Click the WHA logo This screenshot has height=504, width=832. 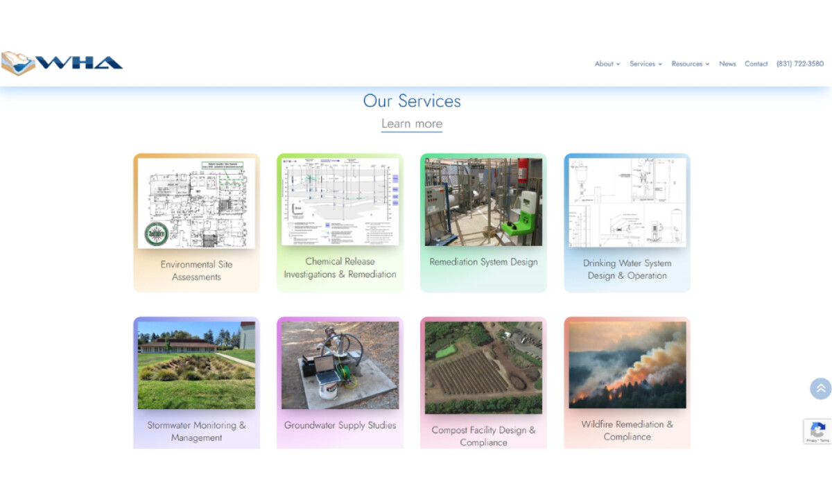click(x=62, y=61)
